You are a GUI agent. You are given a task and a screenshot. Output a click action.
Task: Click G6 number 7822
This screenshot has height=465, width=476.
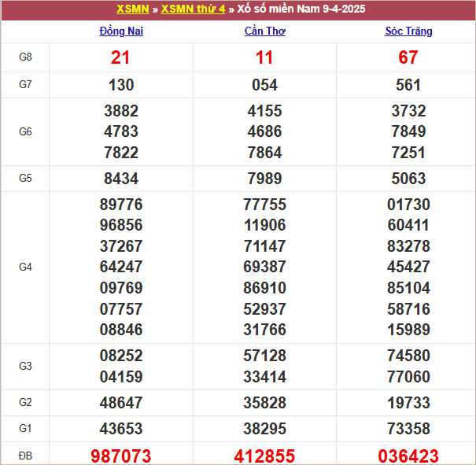pyautogui.click(x=121, y=153)
